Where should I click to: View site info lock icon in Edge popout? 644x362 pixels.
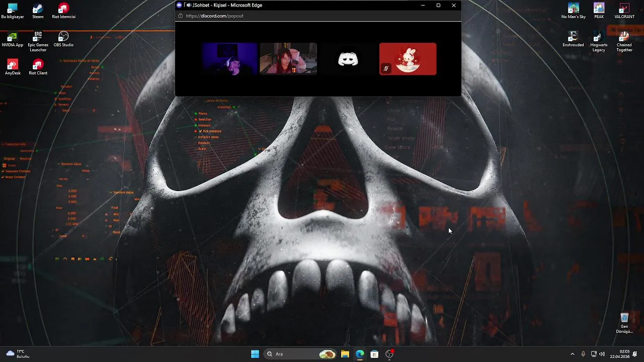(x=181, y=16)
